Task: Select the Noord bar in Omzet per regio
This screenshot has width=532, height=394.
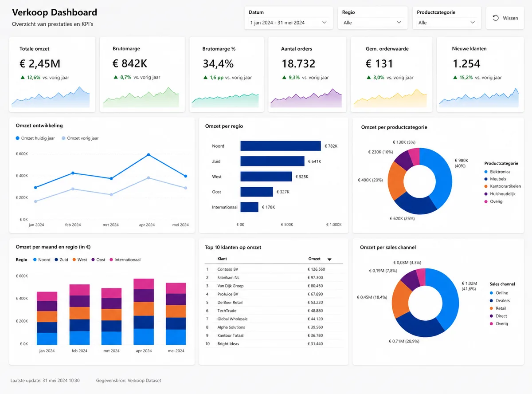Action: coord(281,146)
